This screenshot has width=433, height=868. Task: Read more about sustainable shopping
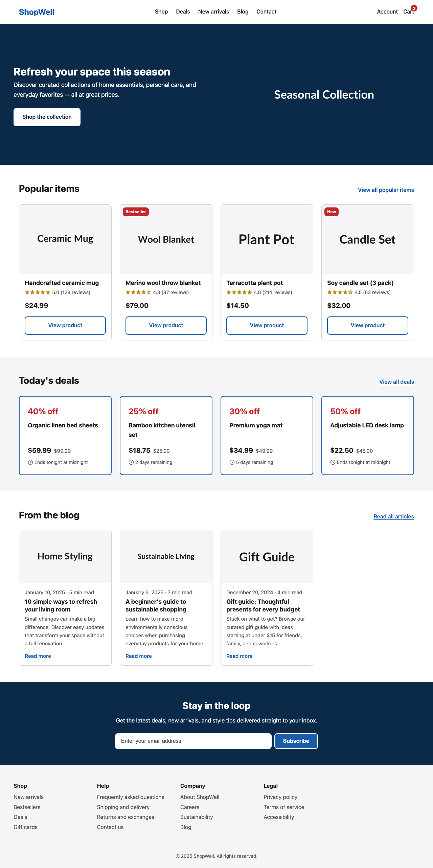point(138,656)
